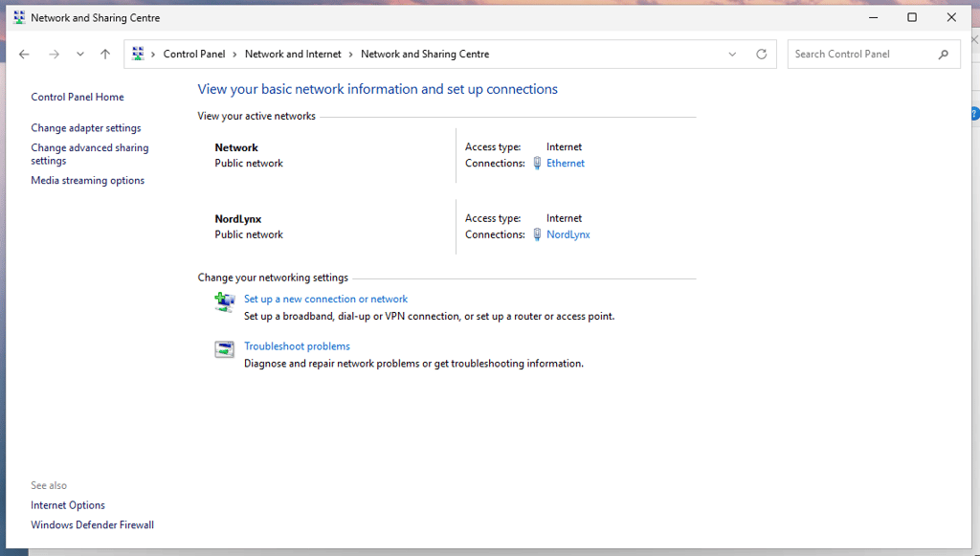Open the address bar history dropdown

click(732, 55)
